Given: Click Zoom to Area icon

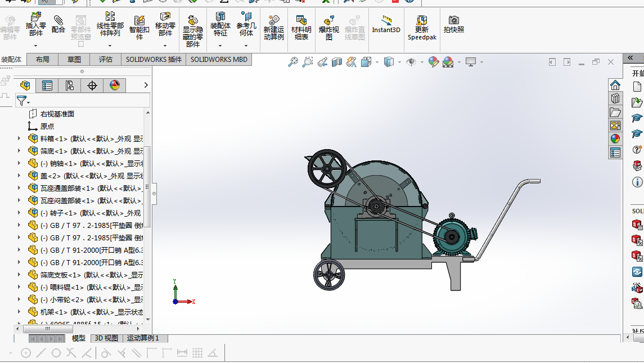Looking at the screenshot, I should (307, 62).
